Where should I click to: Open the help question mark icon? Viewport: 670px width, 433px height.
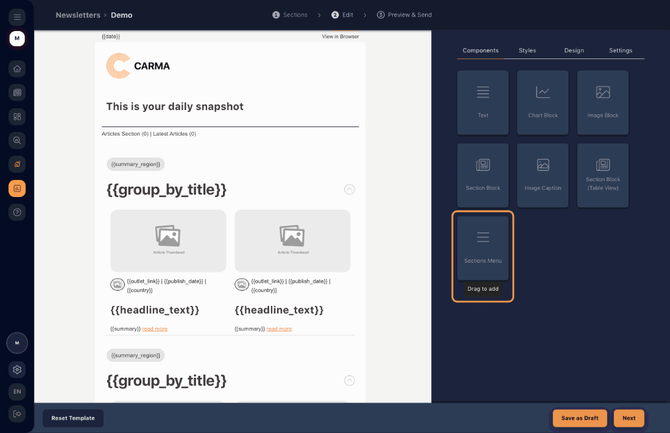coord(17,212)
